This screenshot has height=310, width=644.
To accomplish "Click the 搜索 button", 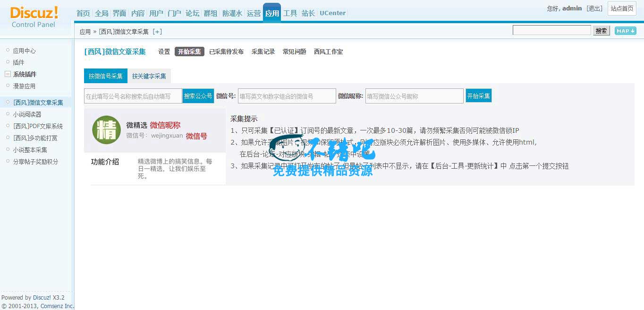I will (x=602, y=31).
